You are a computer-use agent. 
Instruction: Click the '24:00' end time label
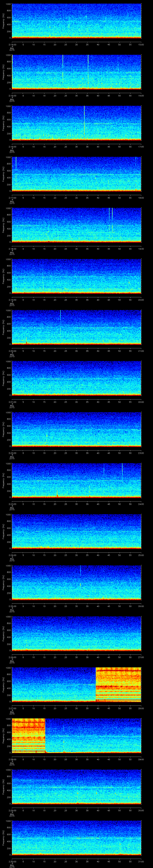tap(141, 504)
